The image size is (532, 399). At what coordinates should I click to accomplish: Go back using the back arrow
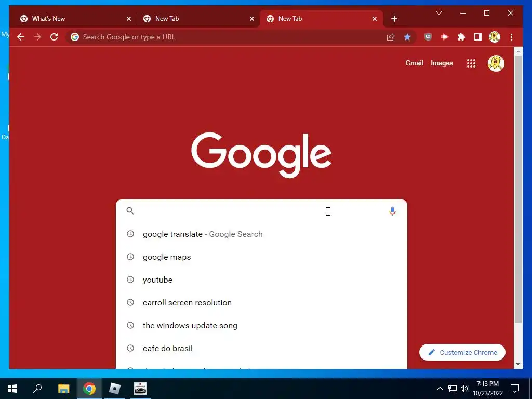click(21, 37)
